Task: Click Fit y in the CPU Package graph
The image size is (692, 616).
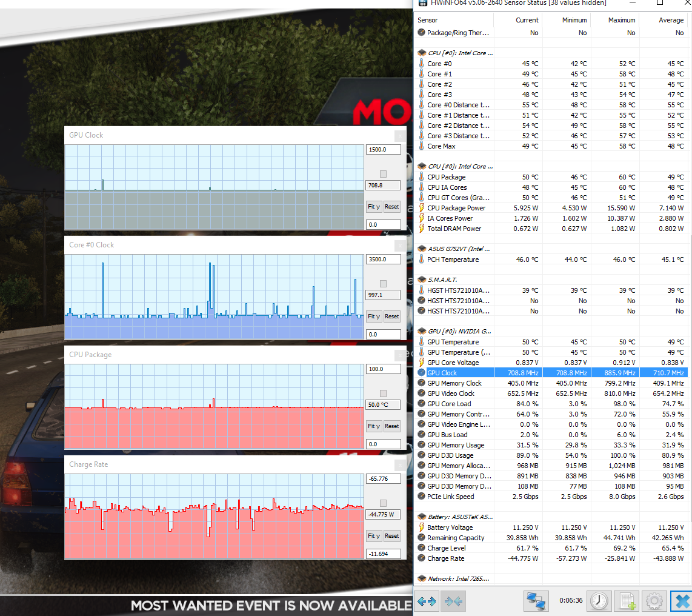Action: click(x=374, y=426)
